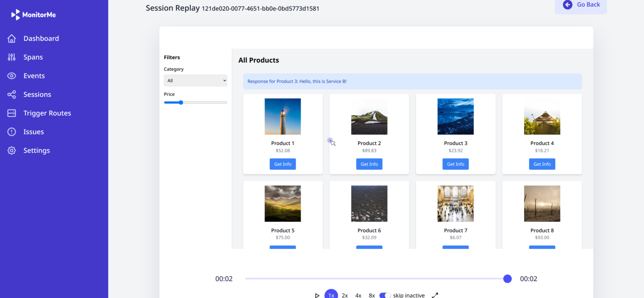Viewport: 644px width, 298px height.
Task: Click the Events eye icon
Action: (x=12, y=76)
